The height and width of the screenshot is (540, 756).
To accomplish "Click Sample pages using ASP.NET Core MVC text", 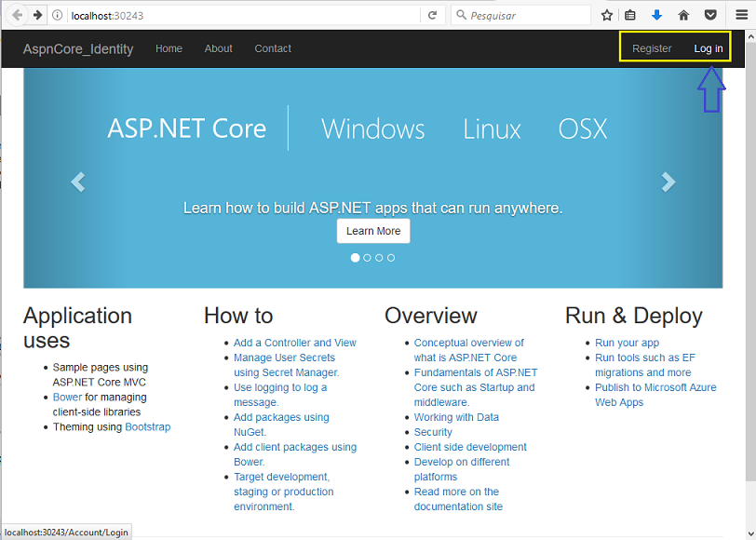I will tap(101, 374).
